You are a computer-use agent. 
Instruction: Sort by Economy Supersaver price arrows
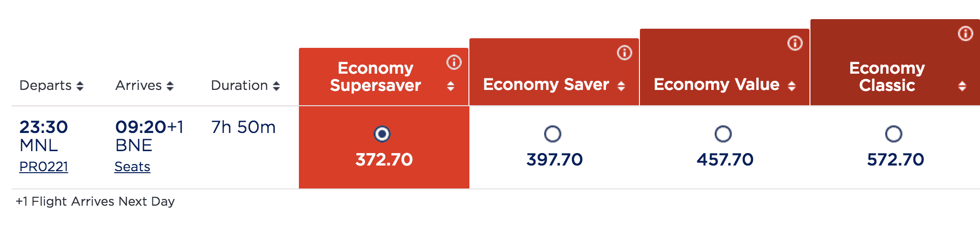(x=450, y=86)
